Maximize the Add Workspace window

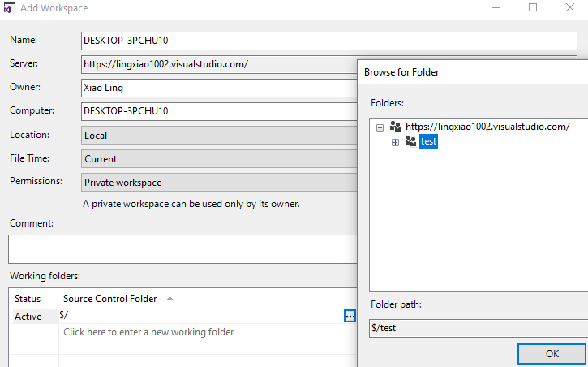(x=533, y=8)
